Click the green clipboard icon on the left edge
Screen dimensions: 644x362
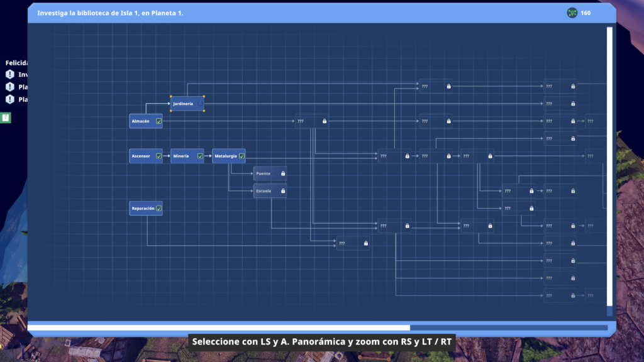[5, 118]
